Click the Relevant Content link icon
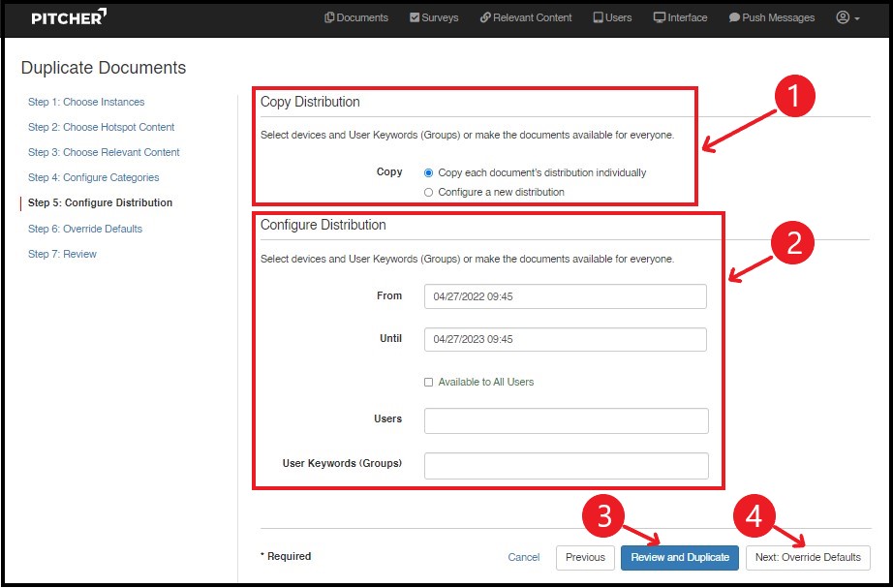The width and height of the screenshot is (893, 588). 485,17
